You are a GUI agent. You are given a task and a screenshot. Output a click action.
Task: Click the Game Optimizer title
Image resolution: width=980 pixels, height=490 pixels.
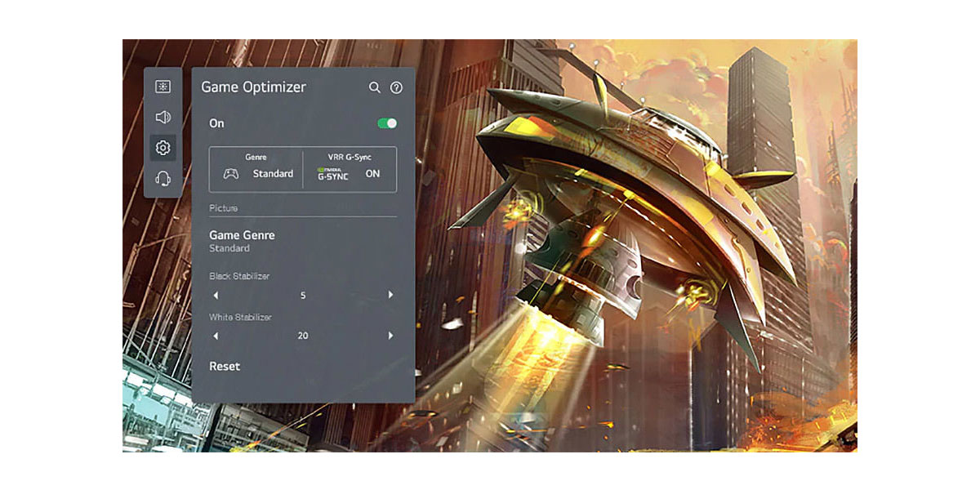253,87
